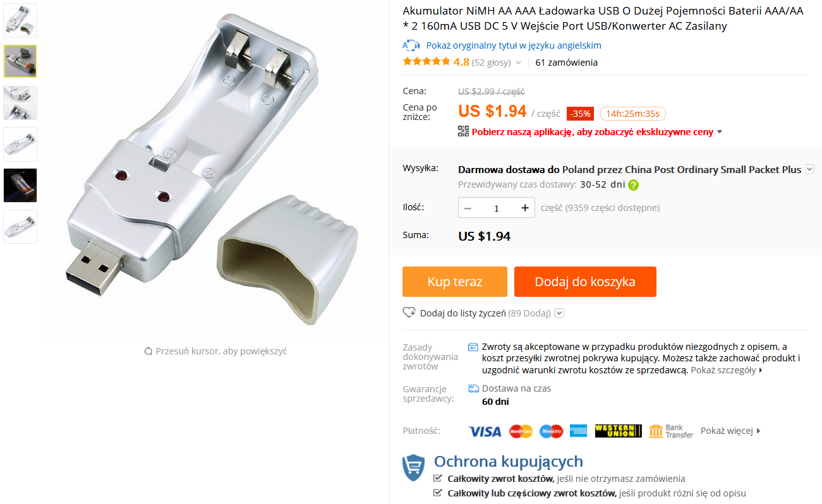
Task: Click the buyer protection shield icon
Action: point(414,467)
